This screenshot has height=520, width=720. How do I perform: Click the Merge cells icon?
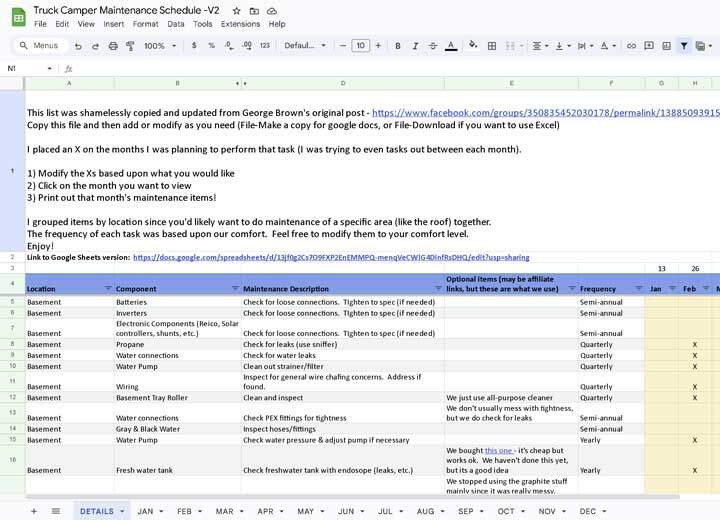[x=510, y=46]
